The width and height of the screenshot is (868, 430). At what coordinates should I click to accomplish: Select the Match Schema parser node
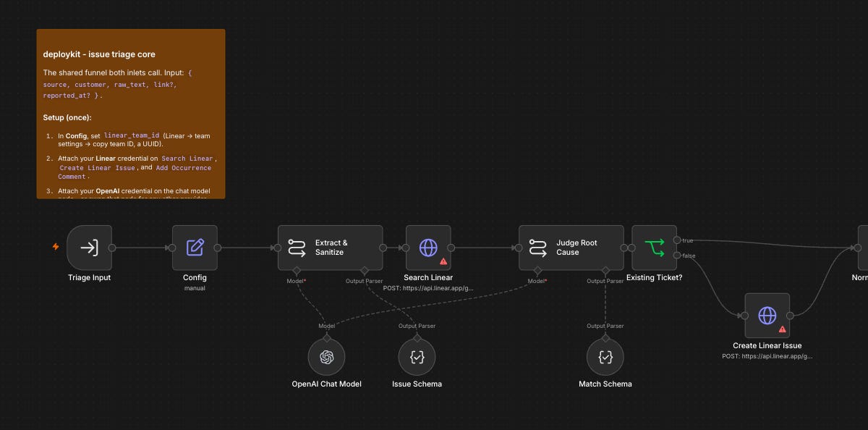click(x=605, y=357)
